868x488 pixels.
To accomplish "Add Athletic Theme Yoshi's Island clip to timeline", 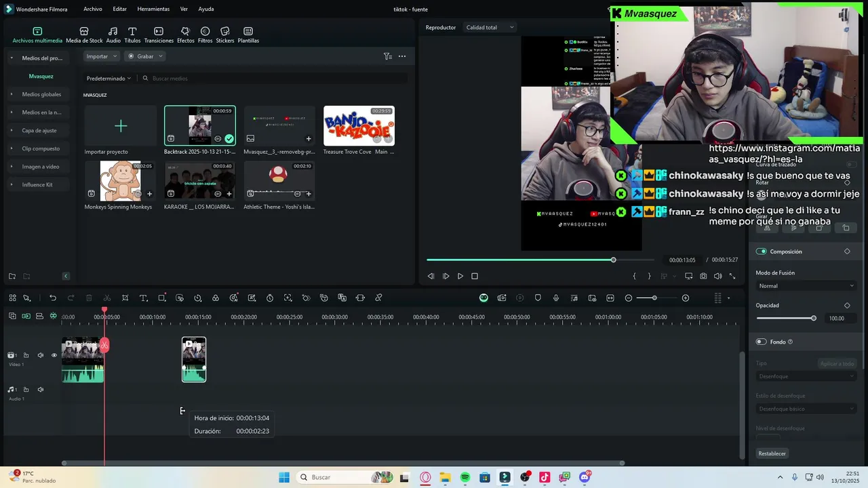I will point(309,194).
